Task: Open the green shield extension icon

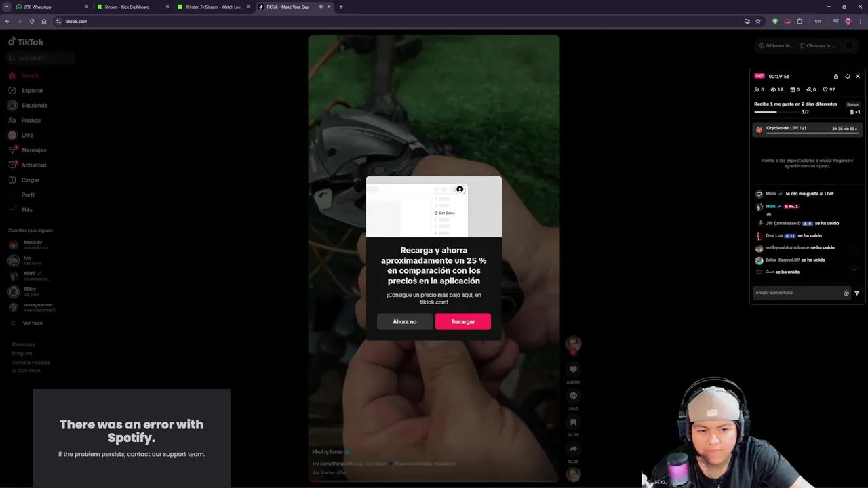Action: click(x=775, y=21)
